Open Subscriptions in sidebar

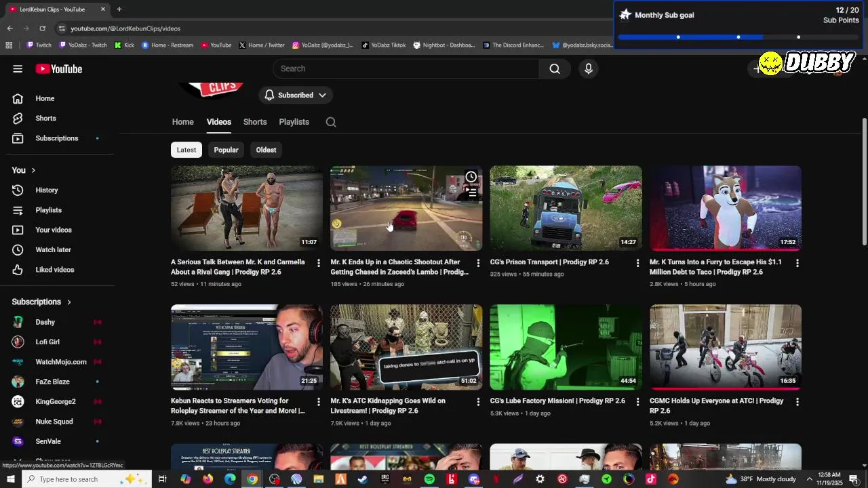(57, 138)
